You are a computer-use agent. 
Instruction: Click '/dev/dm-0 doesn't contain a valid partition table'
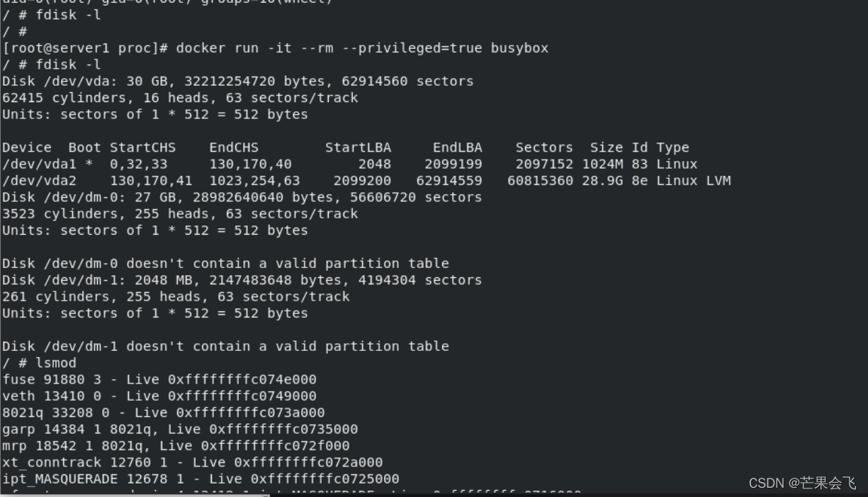point(225,264)
